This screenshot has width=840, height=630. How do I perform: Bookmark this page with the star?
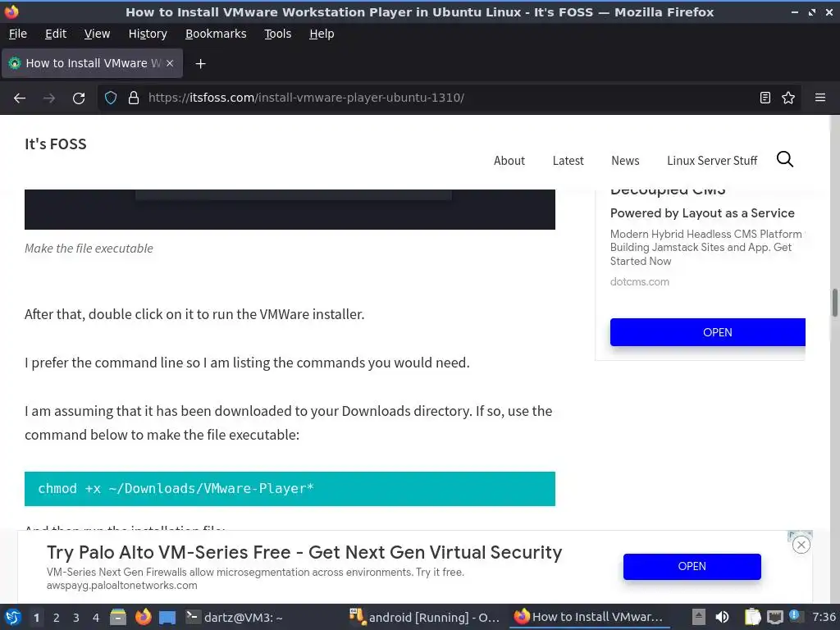click(788, 98)
